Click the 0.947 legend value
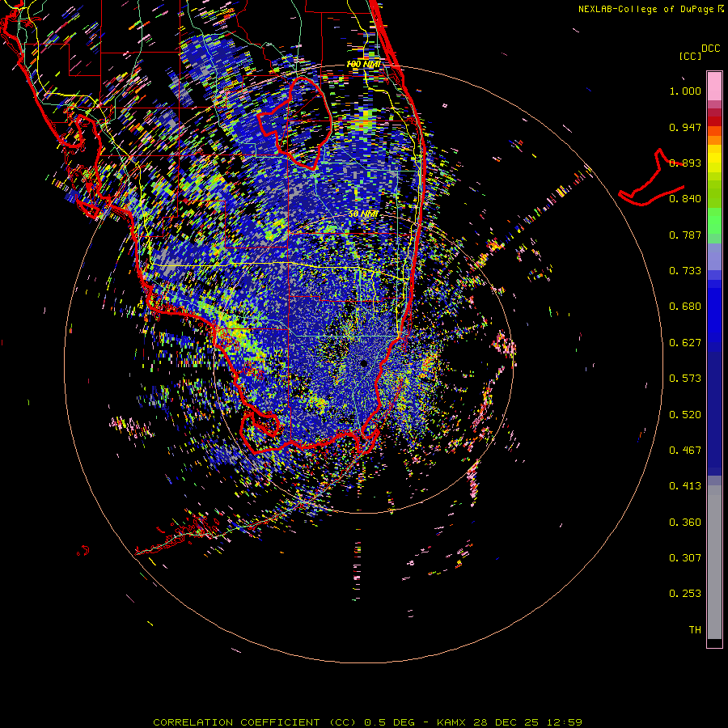This screenshot has height=728, width=728. tap(685, 128)
